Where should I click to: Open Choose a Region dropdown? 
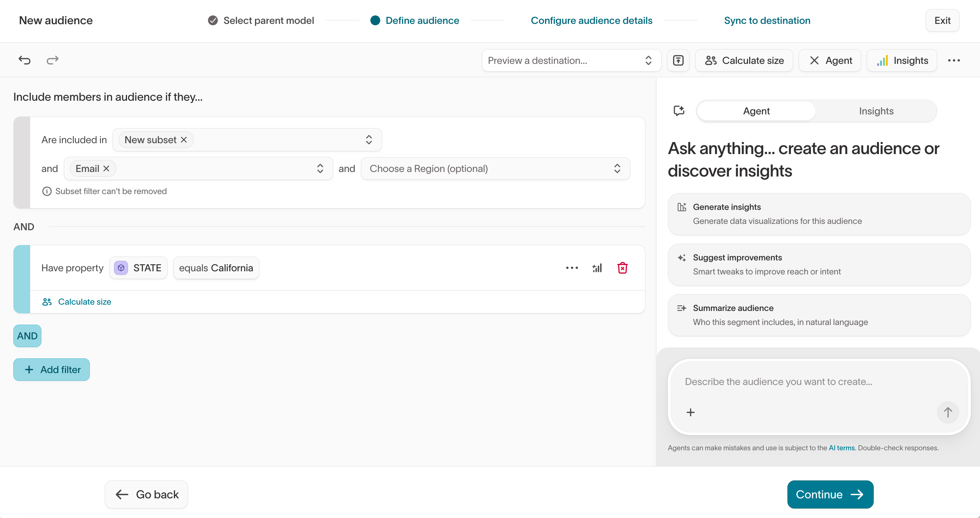coord(495,168)
